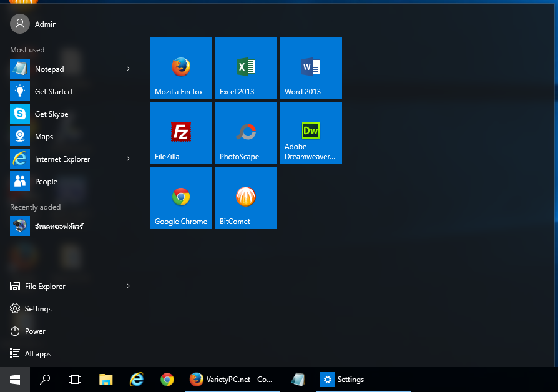Viewport: 558px width, 392px height.
Task: Launch Get Skype from Most used
Action: click(71, 114)
